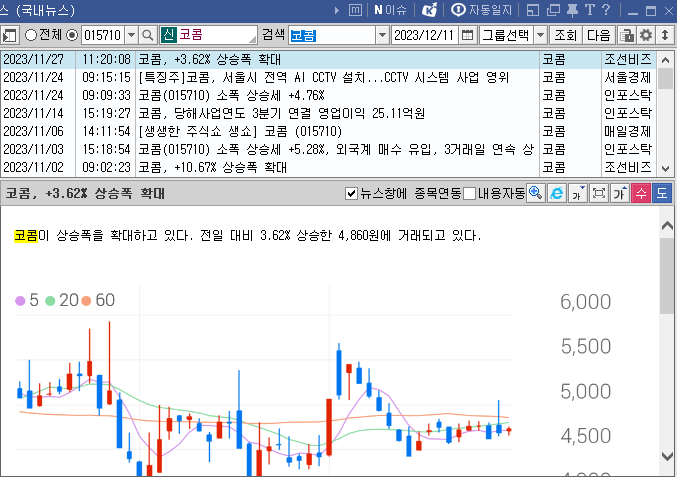Viewport: 677px width, 477px height.
Task: Click highlighted 코콤 word in article
Action: [26, 236]
